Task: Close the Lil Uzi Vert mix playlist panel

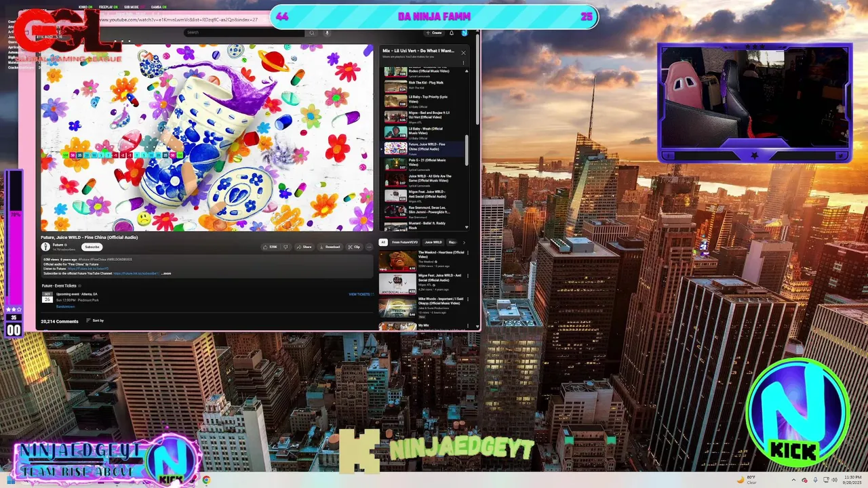Action: coord(463,52)
